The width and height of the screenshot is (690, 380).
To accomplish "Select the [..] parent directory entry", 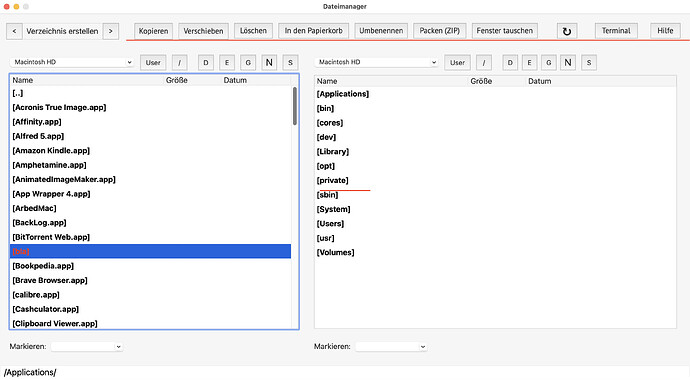I will coord(150,93).
